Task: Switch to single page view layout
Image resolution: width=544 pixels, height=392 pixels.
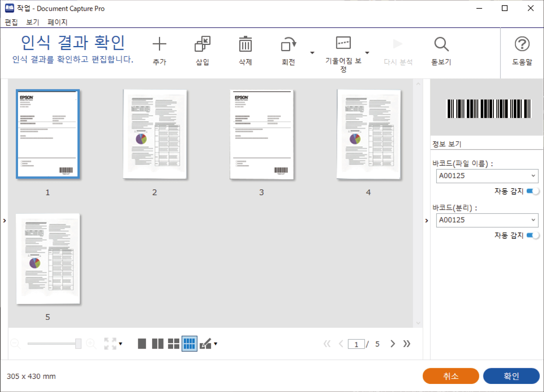Action: coord(142,344)
